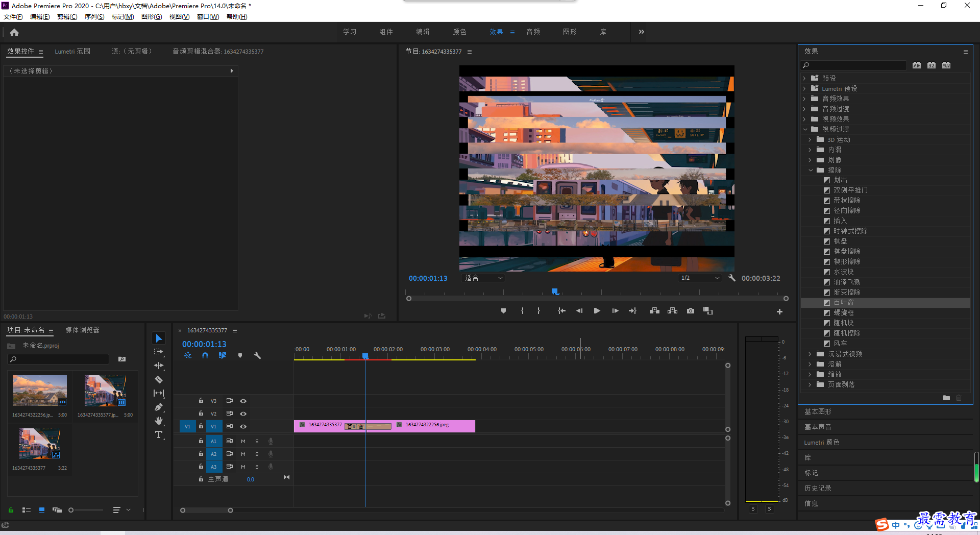Select the Type tool
The width and height of the screenshot is (980, 535).
(158, 434)
